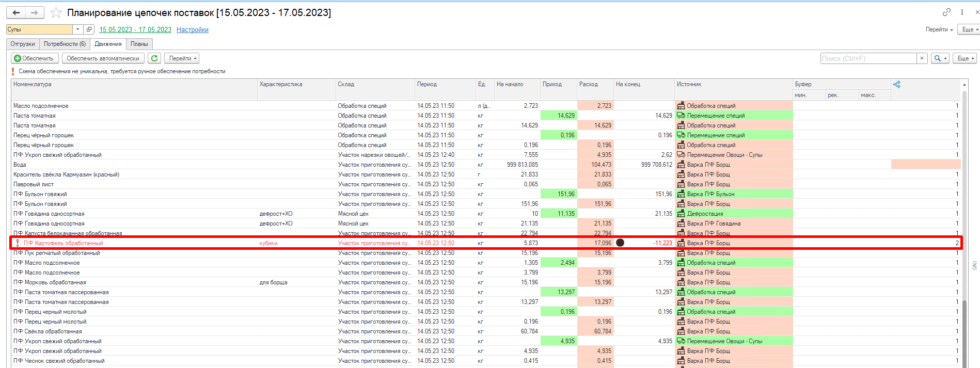Open the three-dot vertical menu
The height and width of the screenshot is (368, 980).
962,12
